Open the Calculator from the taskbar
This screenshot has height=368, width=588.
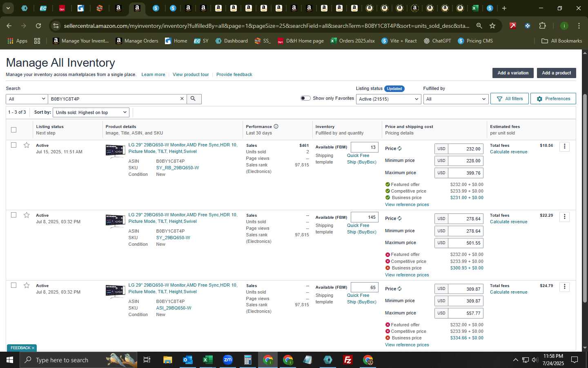tap(247, 360)
